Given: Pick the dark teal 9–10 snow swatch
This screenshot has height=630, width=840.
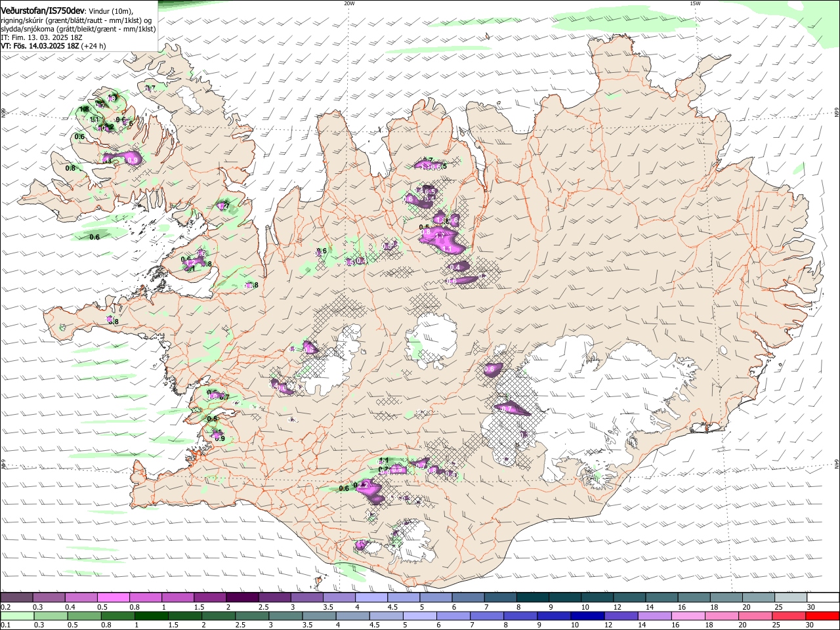Looking at the screenshot, I should click(x=564, y=598).
